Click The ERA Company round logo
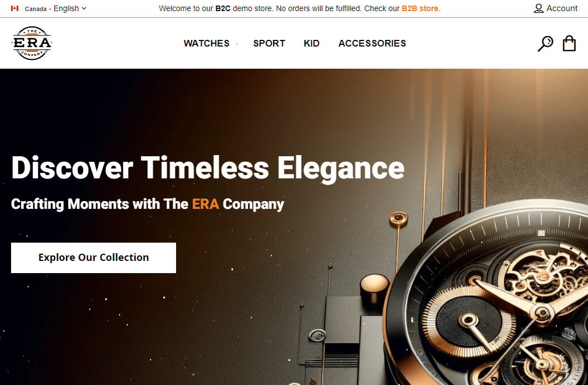Image resolution: width=588 pixels, height=385 pixels. (32, 43)
